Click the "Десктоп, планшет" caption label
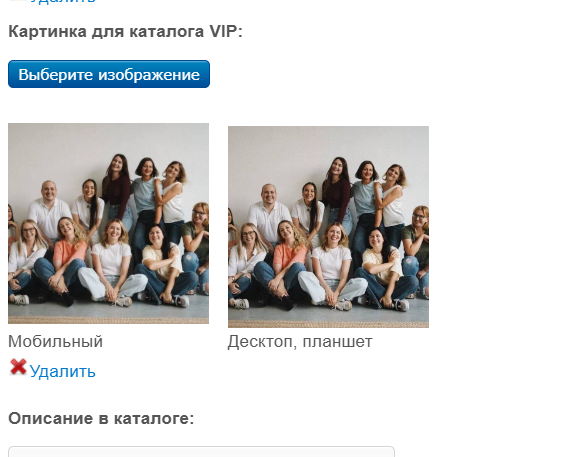Image resolution: width=583 pixels, height=457 pixels. pyautogui.click(x=300, y=341)
